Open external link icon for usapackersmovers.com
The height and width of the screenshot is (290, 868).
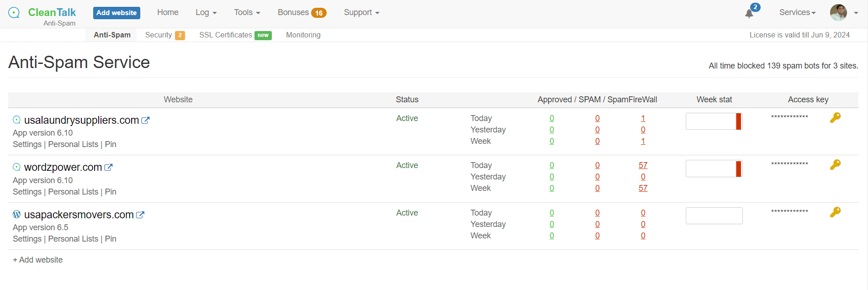[140, 215]
